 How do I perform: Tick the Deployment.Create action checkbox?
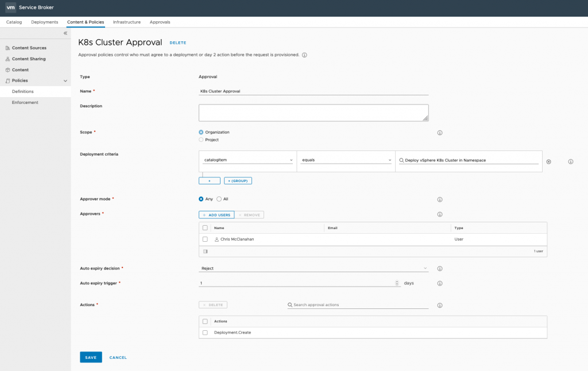coord(205,333)
